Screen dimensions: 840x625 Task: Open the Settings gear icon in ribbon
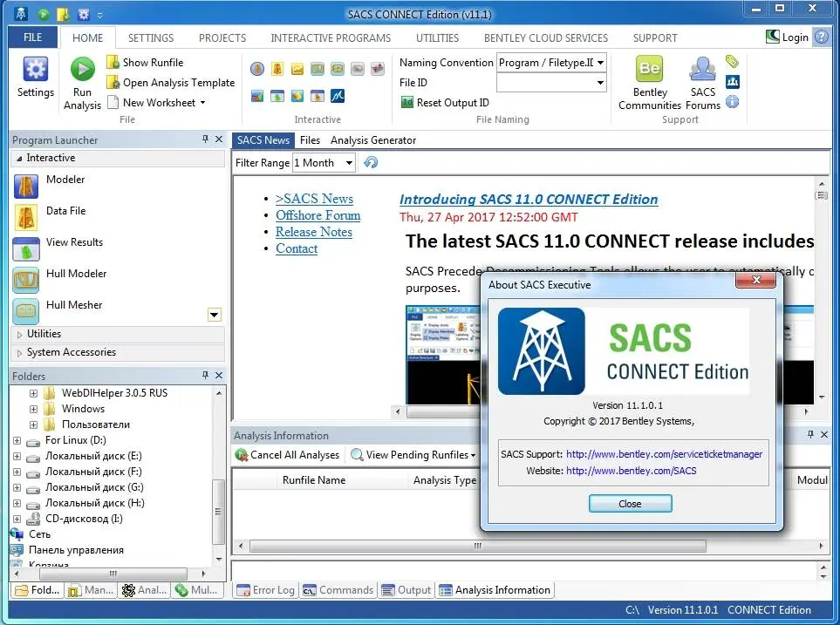pyautogui.click(x=36, y=70)
